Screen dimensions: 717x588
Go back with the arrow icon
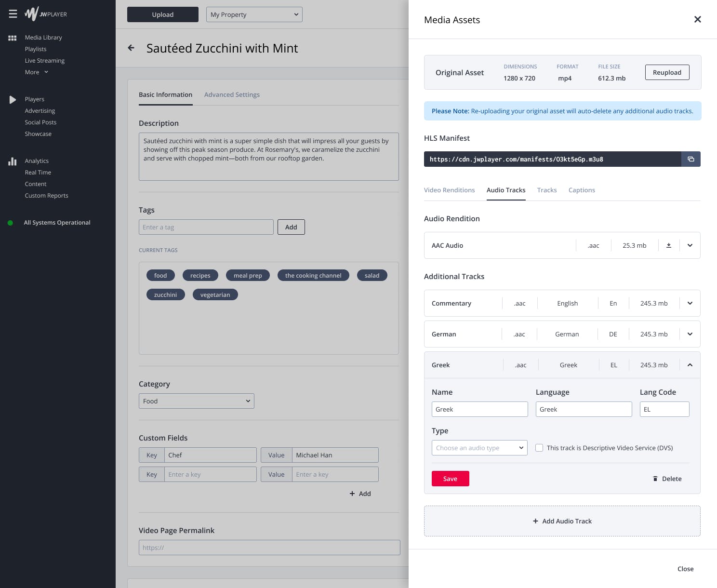(x=131, y=48)
